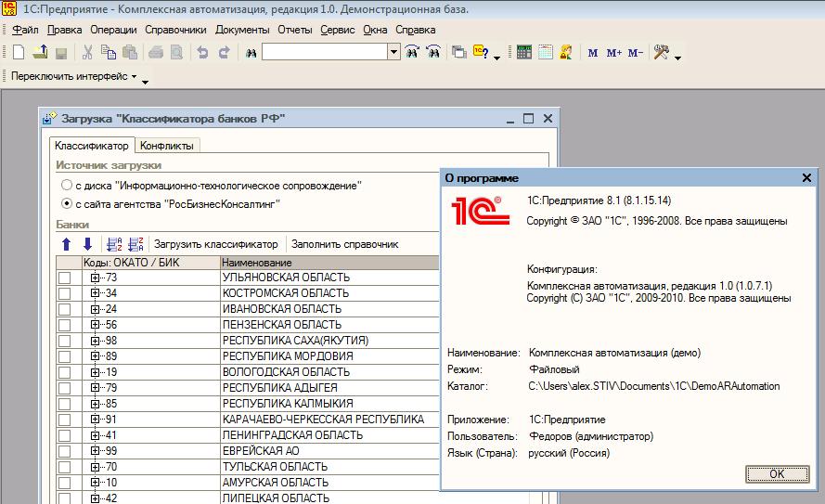Expand tree node 99 ЕВРЕЙСКАЯ АО
The image size is (825, 504).
(x=95, y=451)
